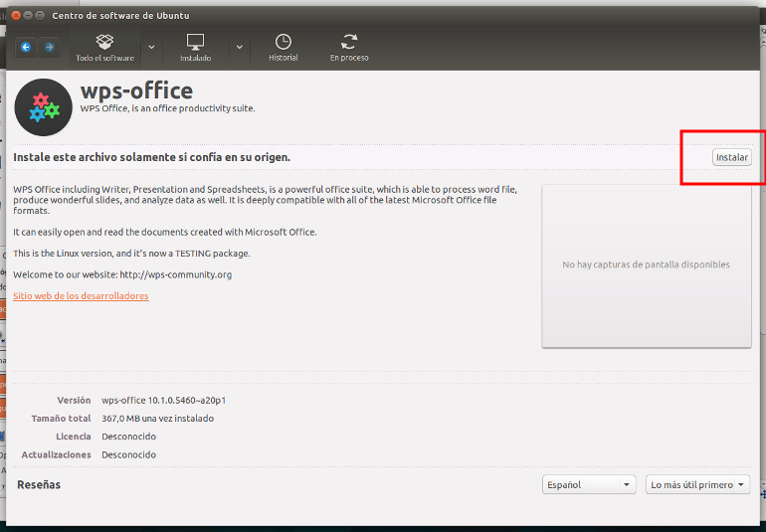Open the Instalado section

pyautogui.click(x=195, y=48)
